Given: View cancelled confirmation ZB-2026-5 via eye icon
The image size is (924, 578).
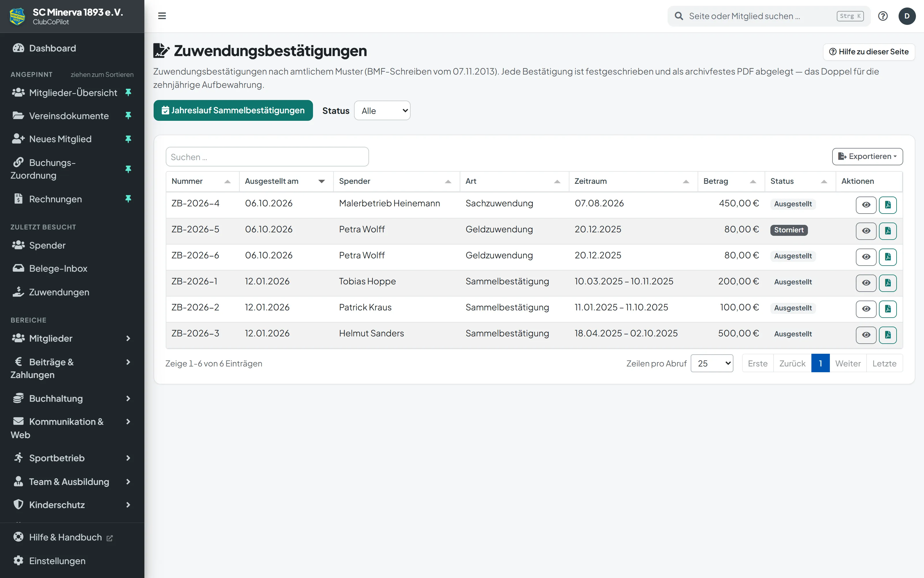Looking at the screenshot, I should pos(866,231).
